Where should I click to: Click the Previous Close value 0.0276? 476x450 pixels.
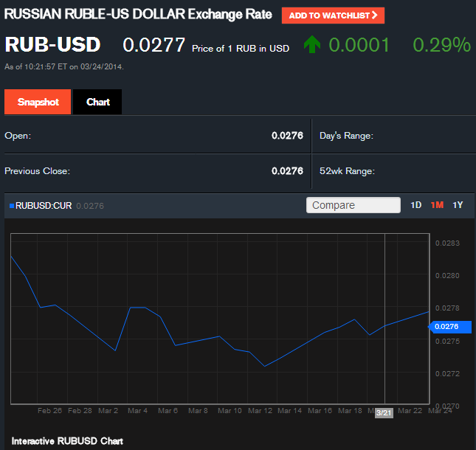pos(287,171)
